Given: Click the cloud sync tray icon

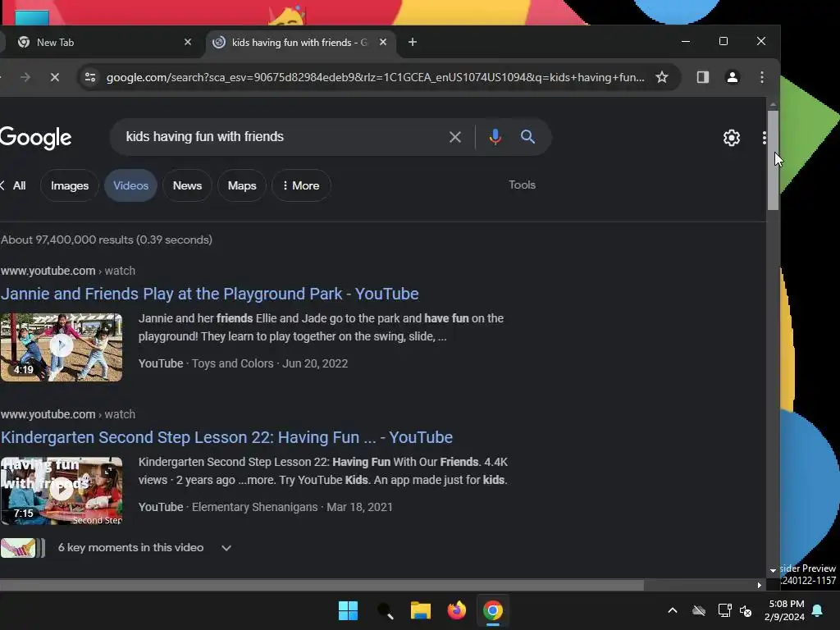Looking at the screenshot, I should [699, 610].
